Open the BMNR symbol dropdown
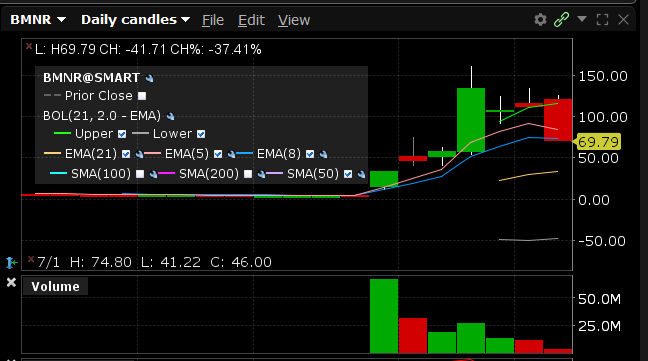The height and width of the screenshot is (361, 648). coord(38,19)
